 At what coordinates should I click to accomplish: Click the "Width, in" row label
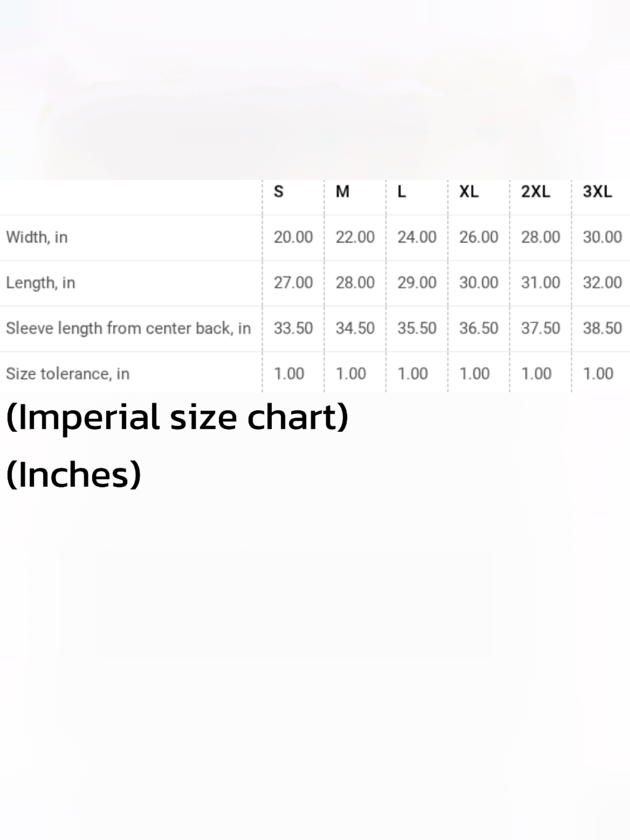(37, 237)
